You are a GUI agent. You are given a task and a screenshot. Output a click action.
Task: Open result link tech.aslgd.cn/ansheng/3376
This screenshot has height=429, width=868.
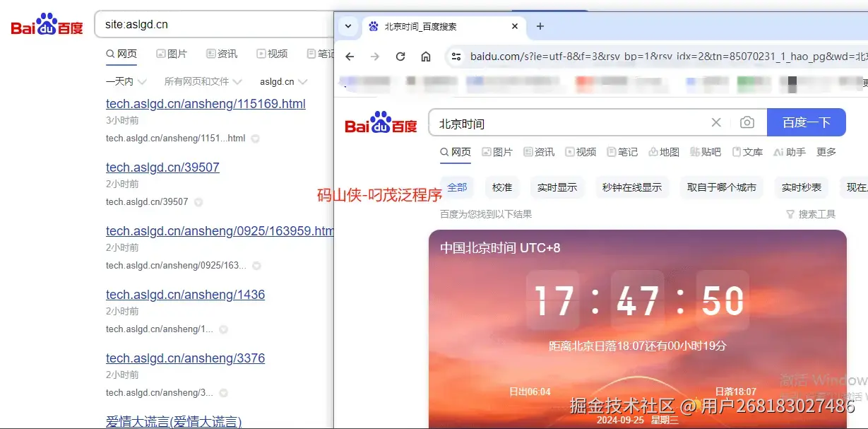point(185,358)
